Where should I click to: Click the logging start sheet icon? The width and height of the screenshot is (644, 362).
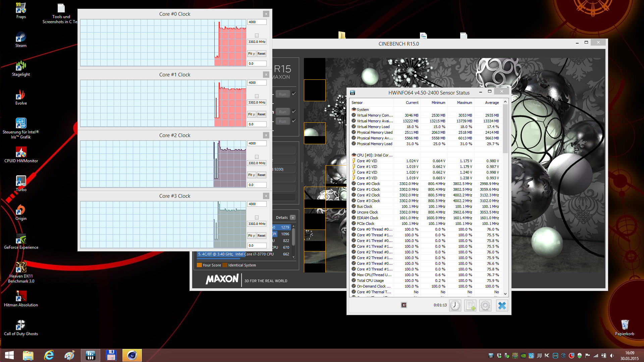click(470, 305)
